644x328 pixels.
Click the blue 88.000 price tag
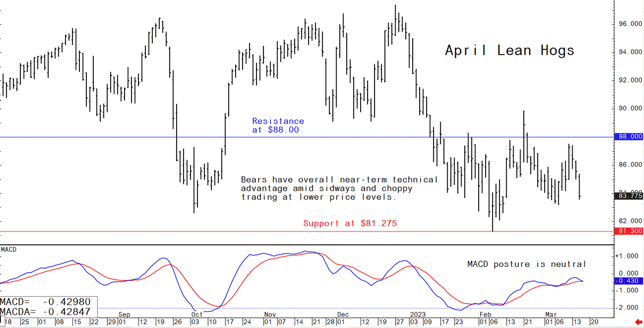pos(628,137)
